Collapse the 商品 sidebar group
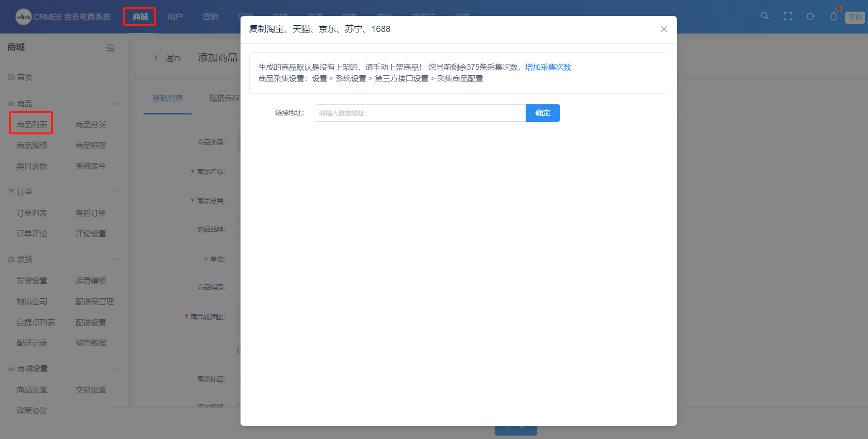The height and width of the screenshot is (439, 868). point(115,103)
